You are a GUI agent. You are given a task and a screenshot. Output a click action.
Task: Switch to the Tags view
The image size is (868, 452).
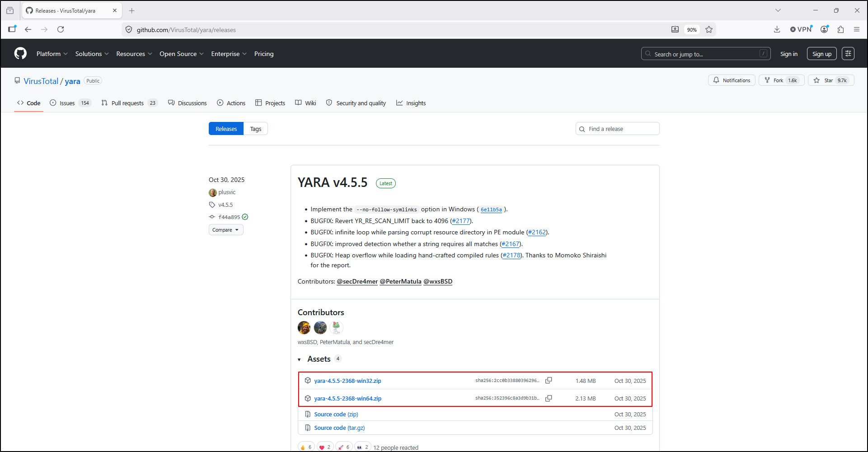tap(256, 129)
